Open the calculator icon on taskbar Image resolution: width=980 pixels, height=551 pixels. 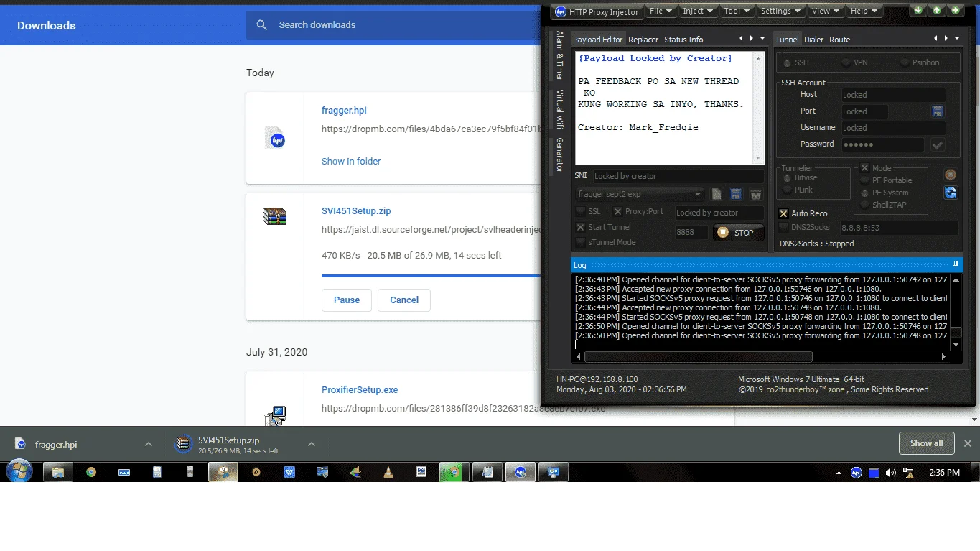tap(157, 473)
